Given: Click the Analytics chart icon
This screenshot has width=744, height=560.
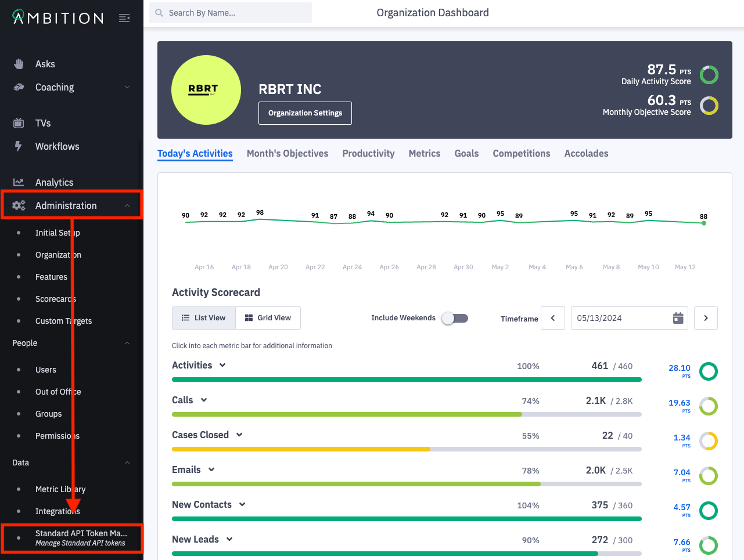Looking at the screenshot, I should 19,182.
